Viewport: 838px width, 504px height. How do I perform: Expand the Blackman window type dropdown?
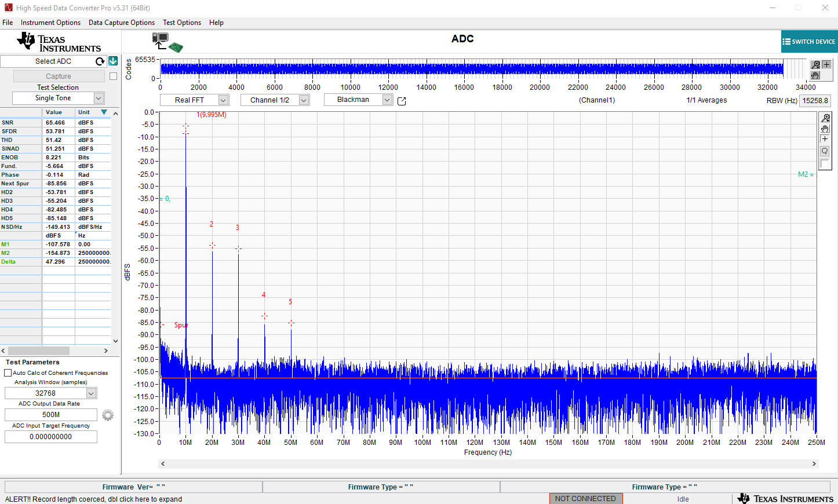pos(387,100)
